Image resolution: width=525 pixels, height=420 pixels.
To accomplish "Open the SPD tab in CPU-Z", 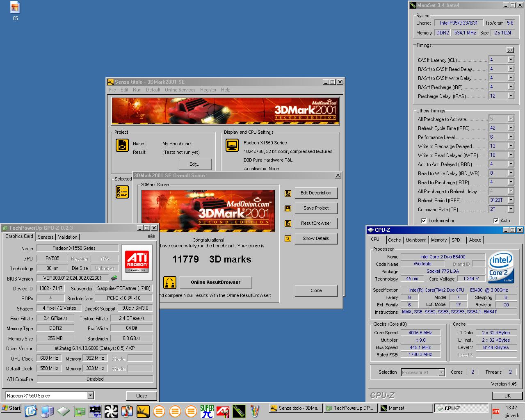I will pyautogui.click(x=456, y=240).
